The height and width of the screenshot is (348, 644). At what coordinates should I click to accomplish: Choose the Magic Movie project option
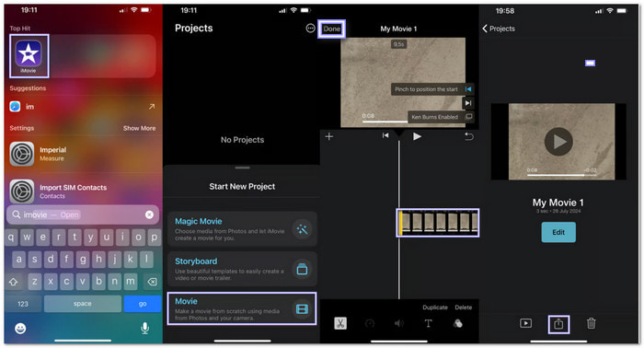tap(242, 229)
